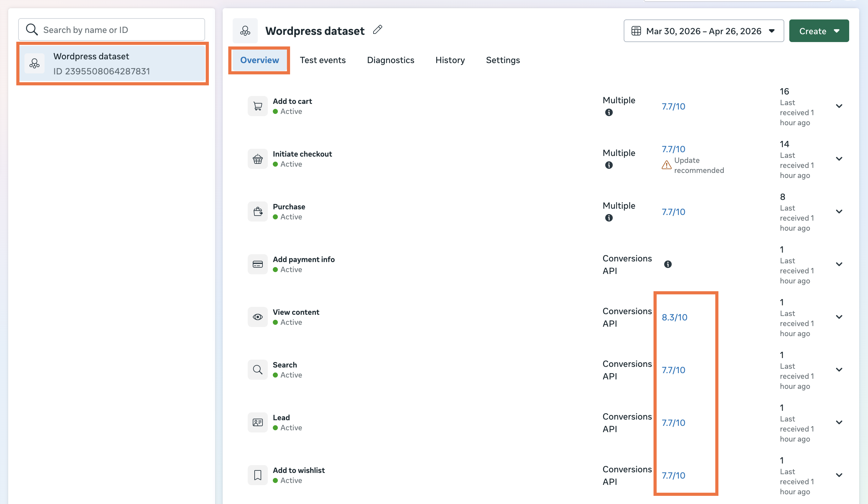
Task: Click info icon under Multiple for Purchase
Action: tap(609, 218)
